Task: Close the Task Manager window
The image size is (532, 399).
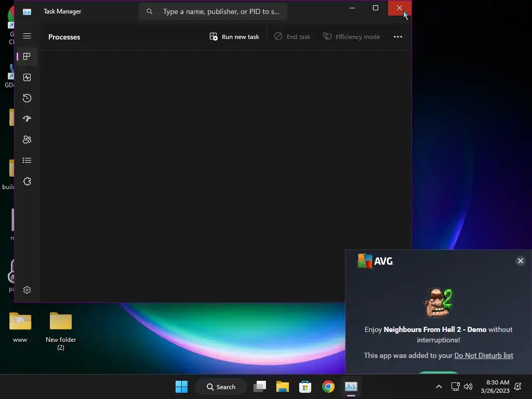Action: (x=400, y=8)
